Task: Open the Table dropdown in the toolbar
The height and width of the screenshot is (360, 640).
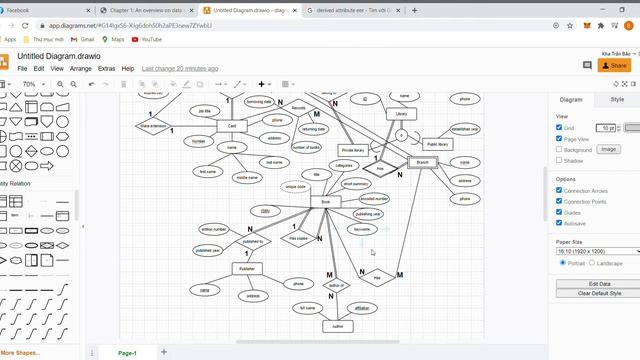Action: [288, 84]
